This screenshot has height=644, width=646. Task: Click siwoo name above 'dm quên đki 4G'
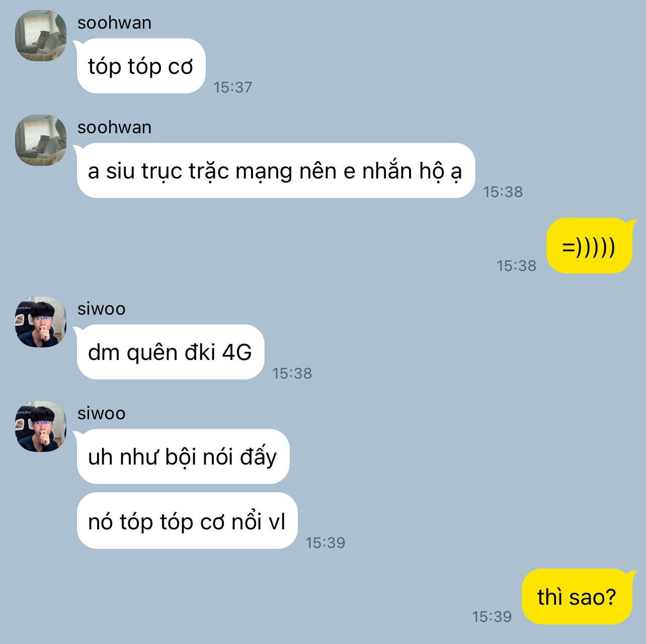tap(101, 309)
